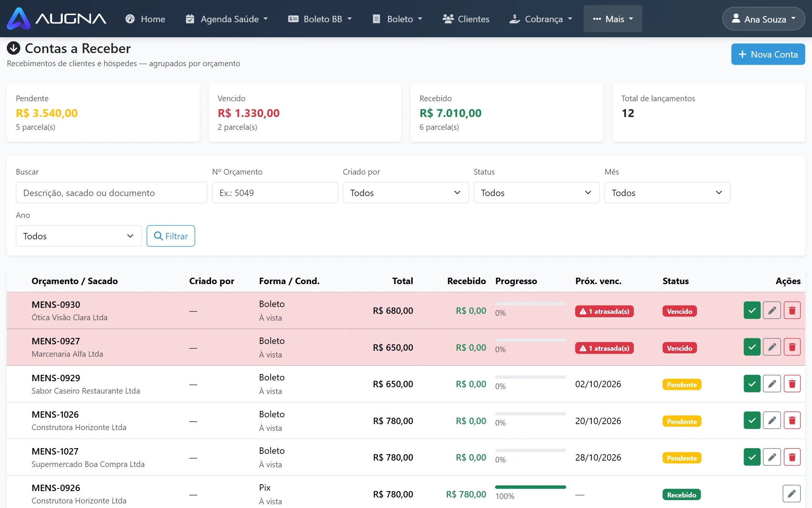Focus the Buscar description search field

[x=111, y=193]
